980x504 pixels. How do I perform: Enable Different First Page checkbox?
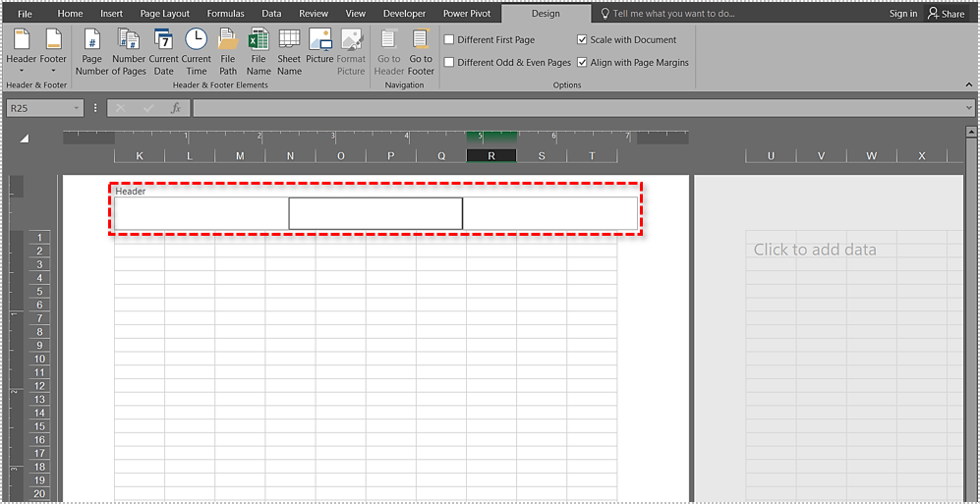[x=449, y=40]
